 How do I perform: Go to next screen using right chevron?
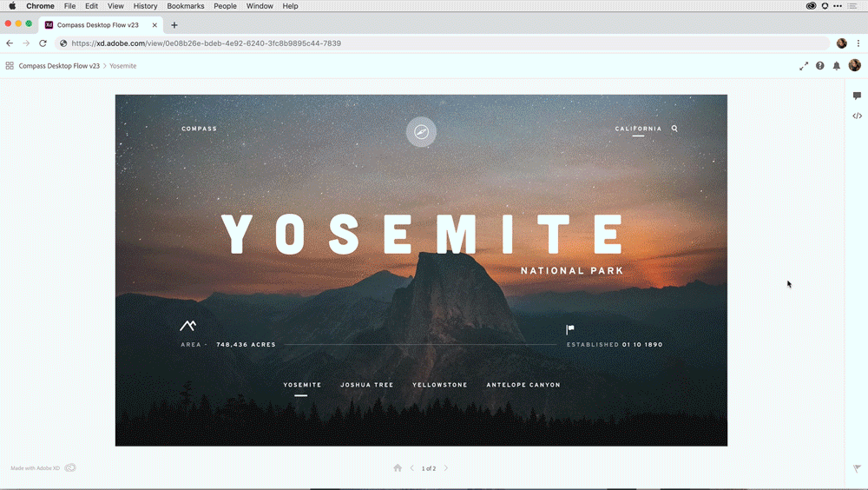coord(446,467)
